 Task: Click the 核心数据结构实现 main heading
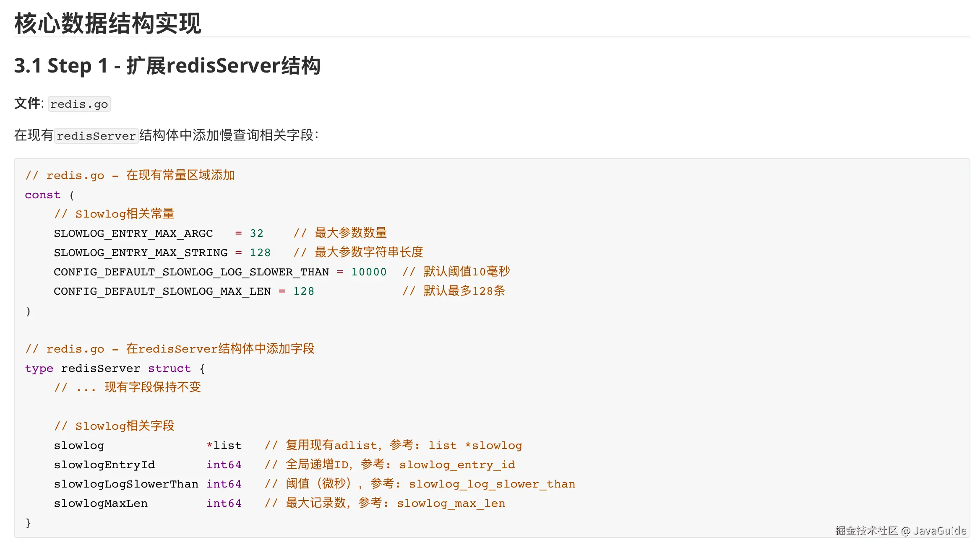108,23
